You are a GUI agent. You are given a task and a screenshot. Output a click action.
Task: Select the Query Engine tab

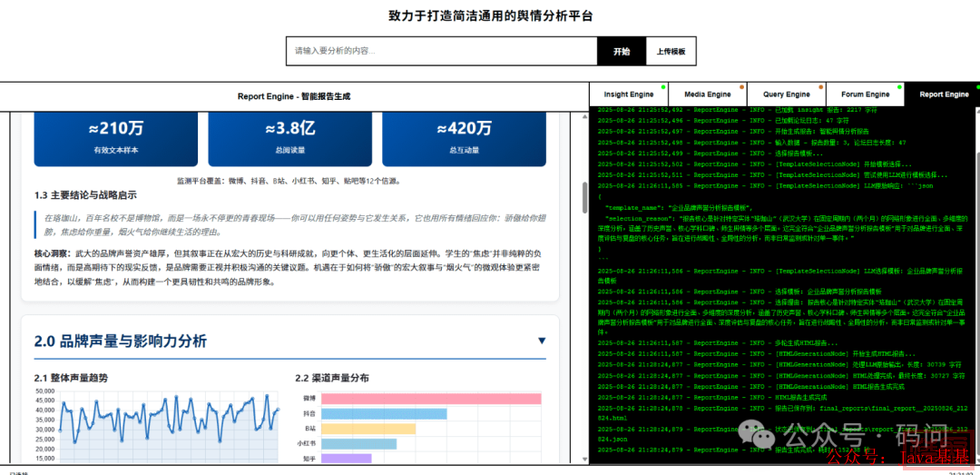(x=787, y=94)
